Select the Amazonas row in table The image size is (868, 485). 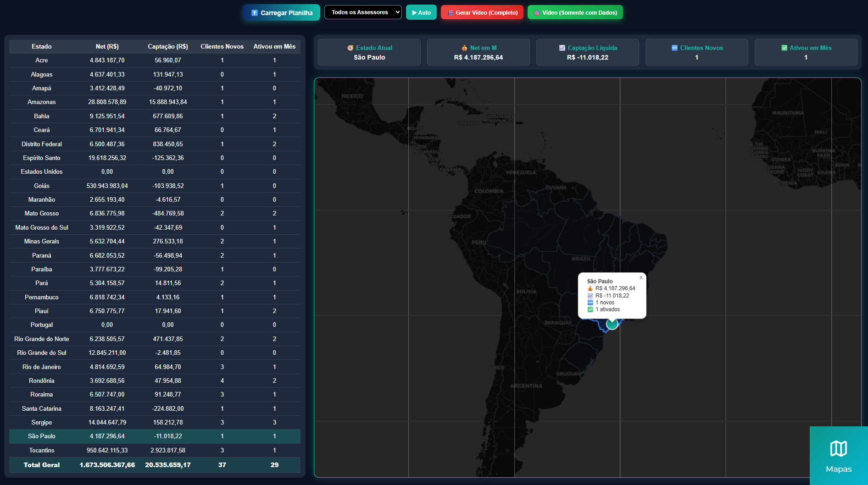coord(155,102)
